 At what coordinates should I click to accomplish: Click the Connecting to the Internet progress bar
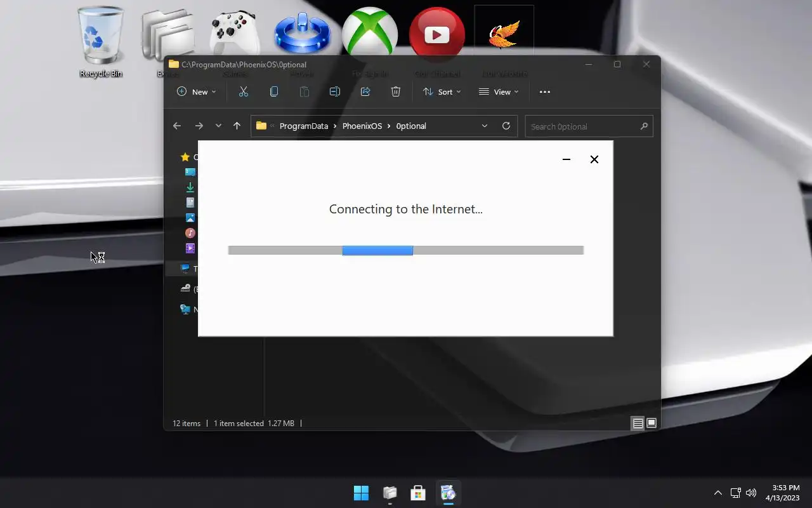405,250
